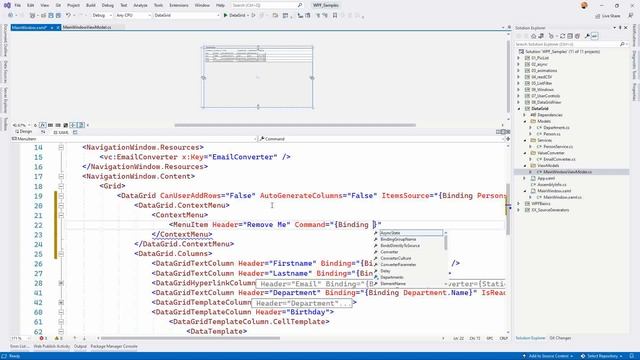Open the Command member dropdown
640x360 pixels.
click(x=382, y=139)
